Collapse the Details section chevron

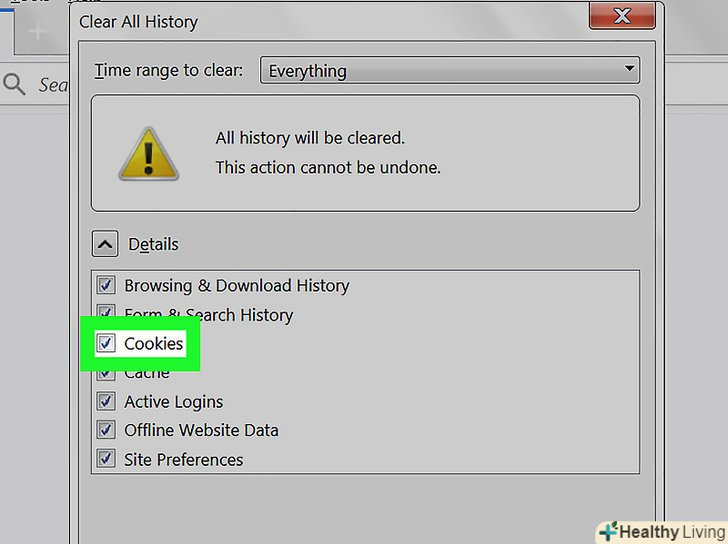pos(105,244)
